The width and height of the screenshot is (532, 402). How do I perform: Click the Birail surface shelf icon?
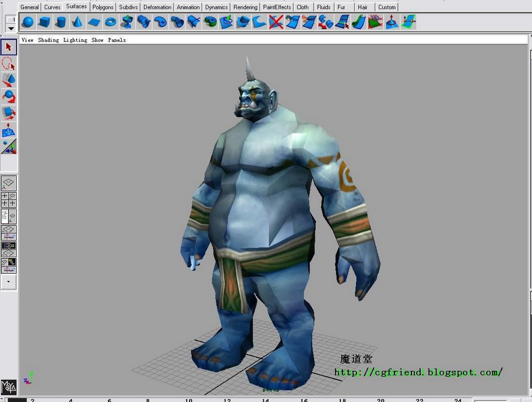[x=193, y=22]
